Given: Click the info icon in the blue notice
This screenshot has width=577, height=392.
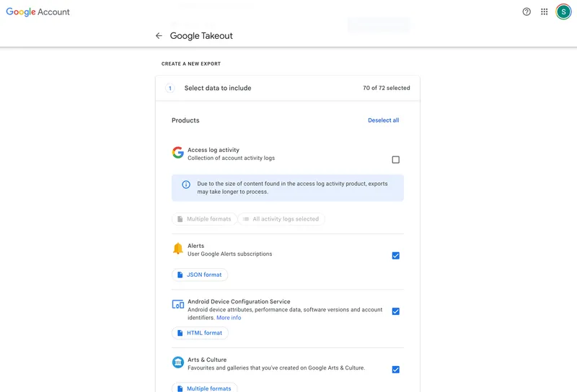Looking at the screenshot, I should pyautogui.click(x=186, y=184).
